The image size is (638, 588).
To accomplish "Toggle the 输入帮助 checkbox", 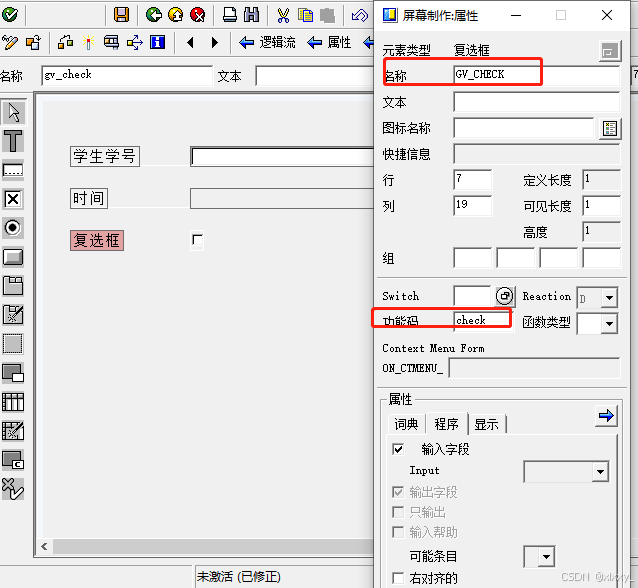I will 398,532.
